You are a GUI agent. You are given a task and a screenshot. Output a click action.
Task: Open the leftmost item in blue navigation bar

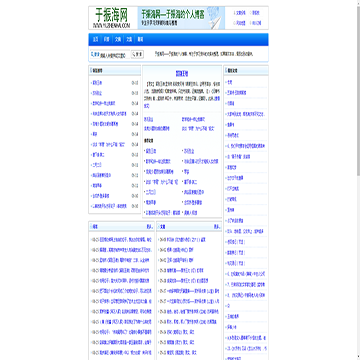96,39
